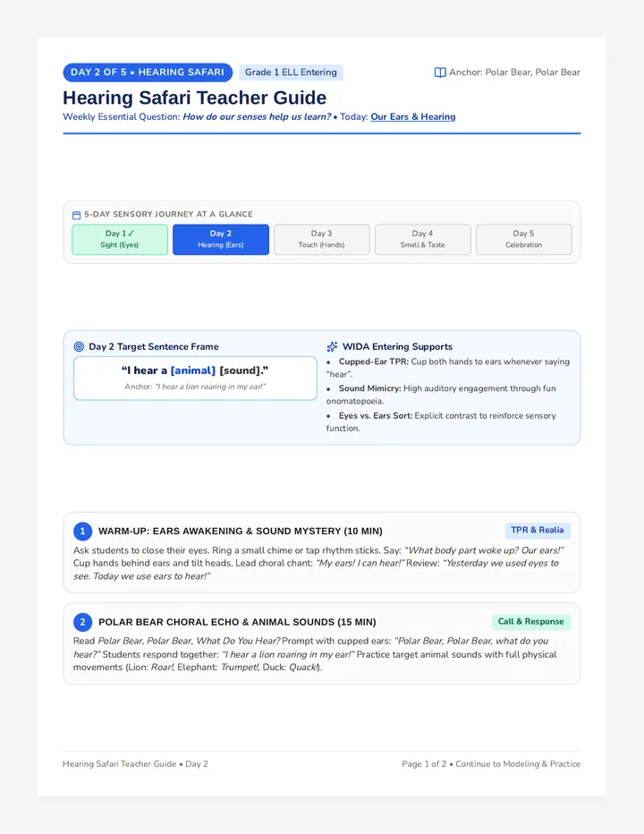Click the text Anchor: Polar Bear, Polar Bear

click(514, 72)
